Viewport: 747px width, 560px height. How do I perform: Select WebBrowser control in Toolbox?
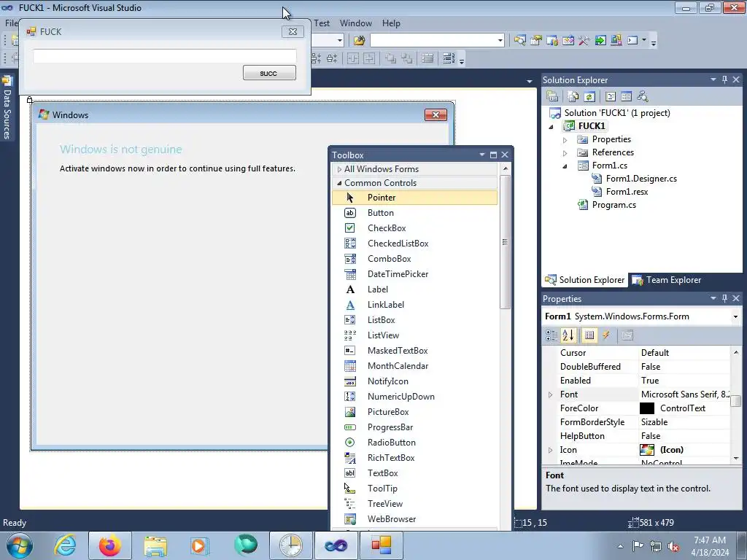414,519
